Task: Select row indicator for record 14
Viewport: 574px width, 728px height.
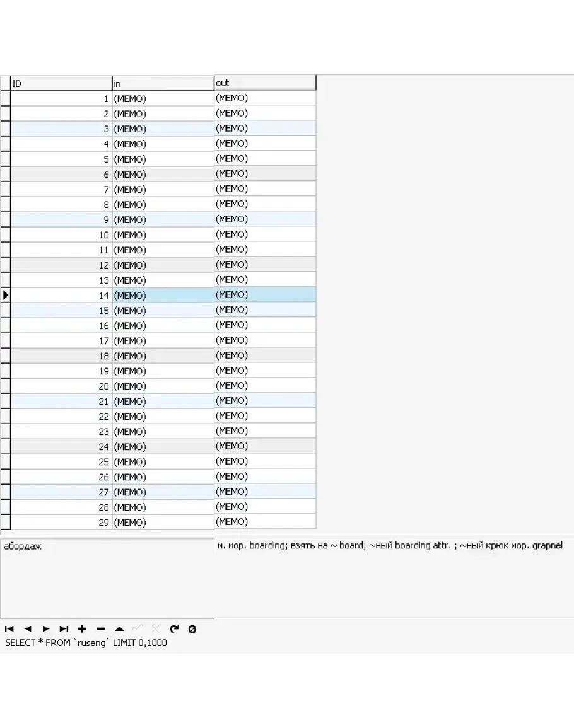Action: click(x=6, y=295)
